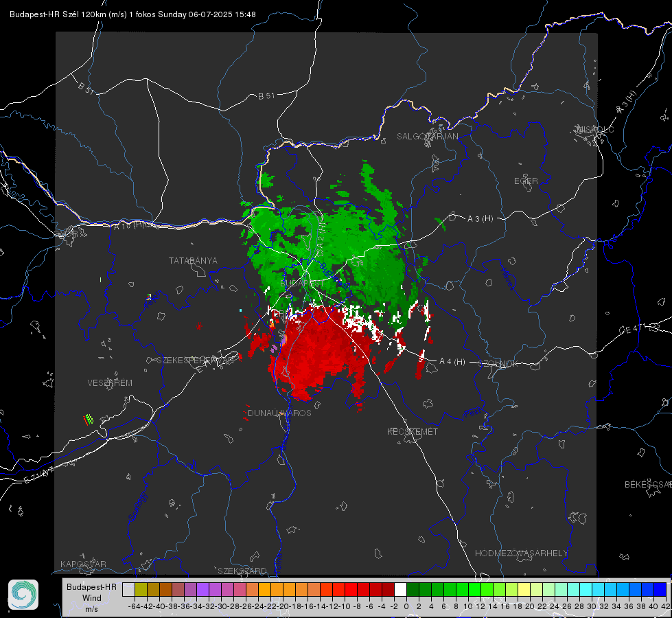Click the grey BUDAPEST city label
Image resolution: width=672 pixels, height=618 pixels.
302,284
